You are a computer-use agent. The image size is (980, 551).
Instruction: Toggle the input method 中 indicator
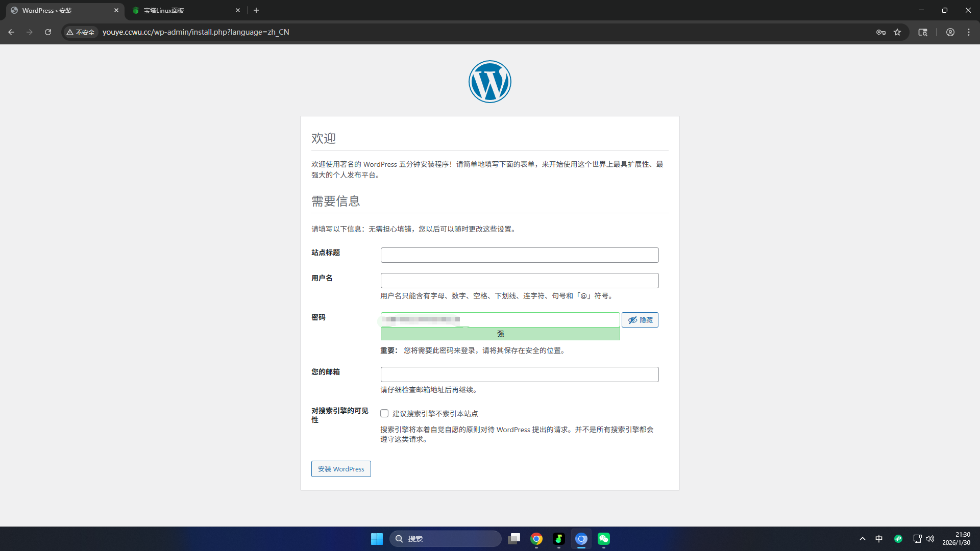coord(879,539)
